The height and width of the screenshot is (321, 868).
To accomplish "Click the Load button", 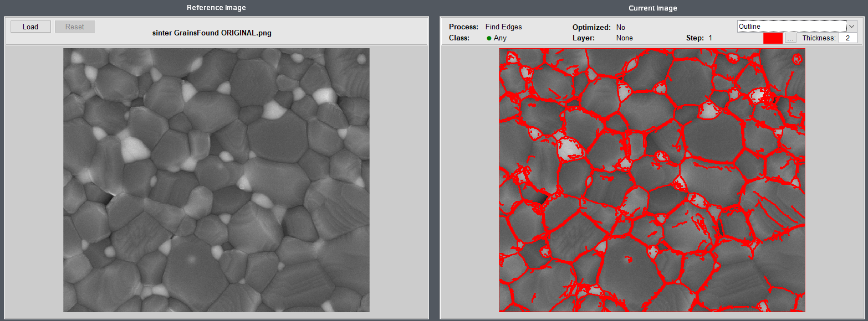I will [30, 27].
